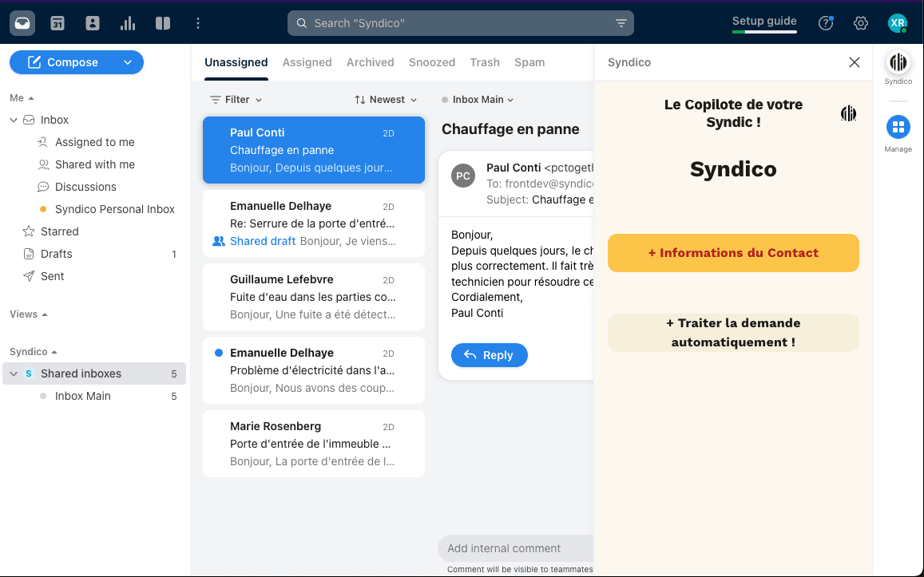Open the Manage apps panel
Viewport: 924px width, 577px height.
pyautogui.click(x=898, y=128)
